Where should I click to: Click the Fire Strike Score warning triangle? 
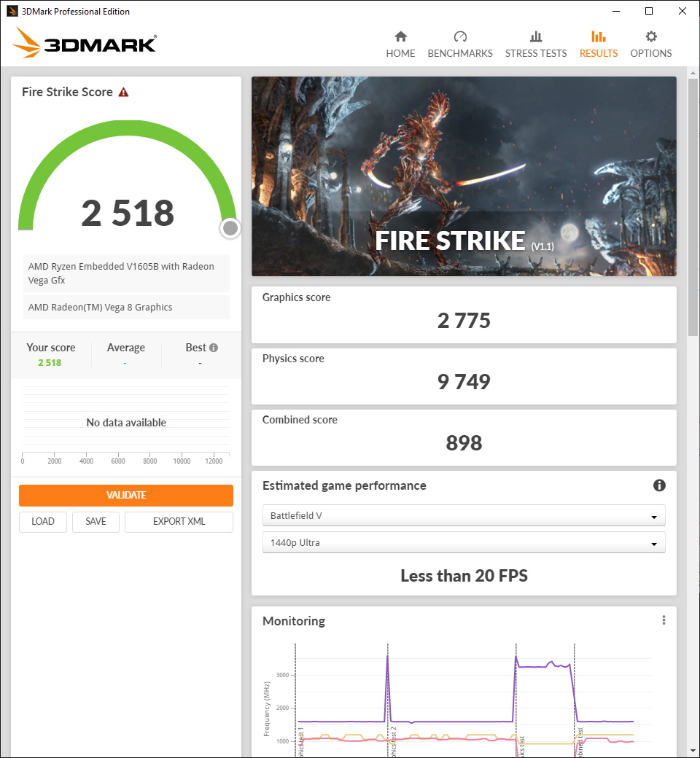tap(124, 92)
